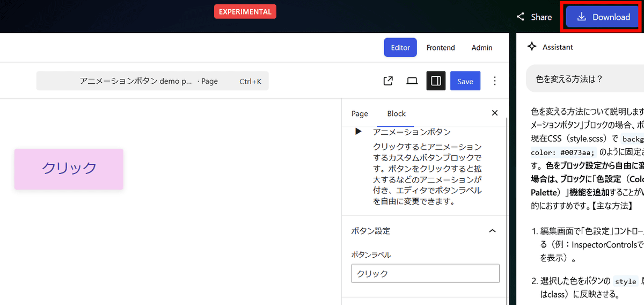Click the EXPERIMENTAL red badge
Screen dimensions: 644x305
245,12
